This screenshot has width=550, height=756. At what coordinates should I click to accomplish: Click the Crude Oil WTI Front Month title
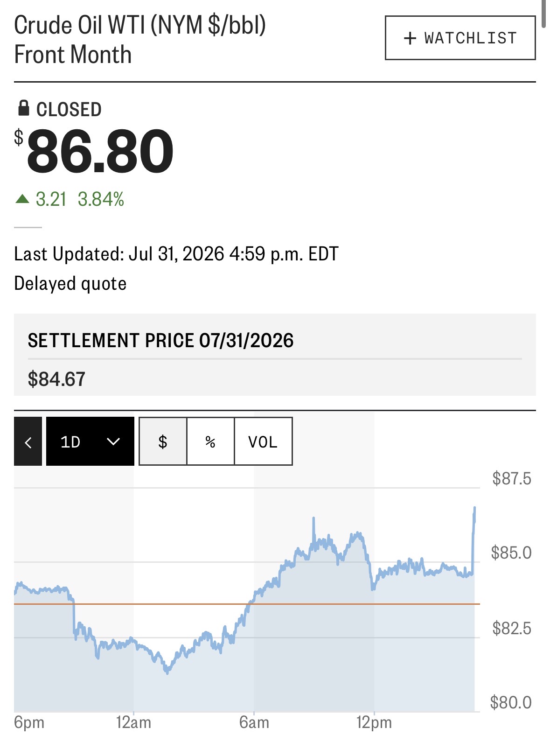(140, 40)
